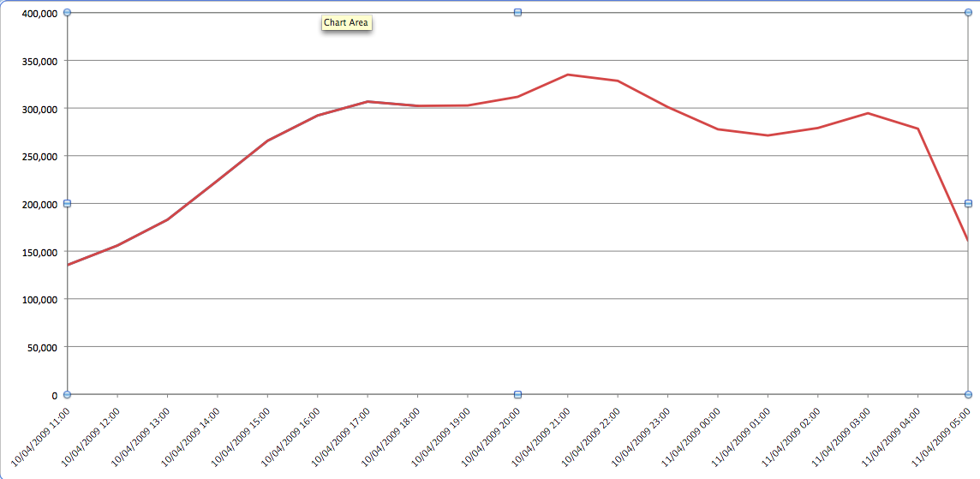This screenshot has height=479, width=980.
Task: Click the Chart Area tooltip
Action: click(346, 23)
